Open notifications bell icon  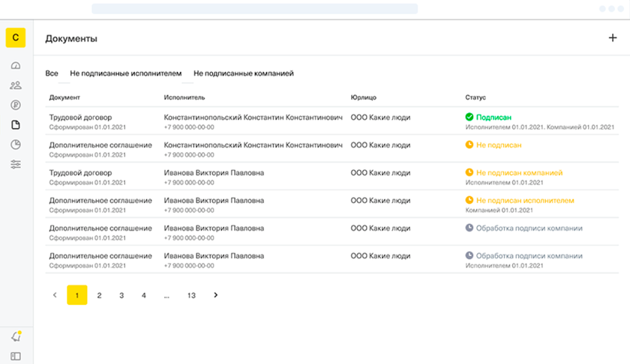pyautogui.click(x=16, y=336)
